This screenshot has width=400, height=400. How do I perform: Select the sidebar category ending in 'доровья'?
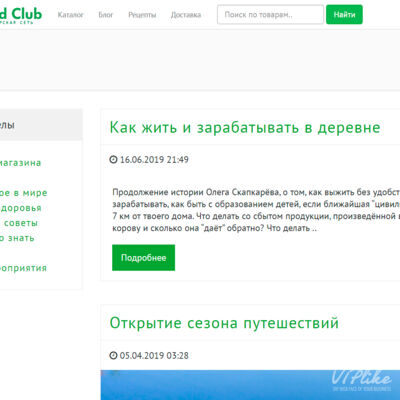click(21, 208)
